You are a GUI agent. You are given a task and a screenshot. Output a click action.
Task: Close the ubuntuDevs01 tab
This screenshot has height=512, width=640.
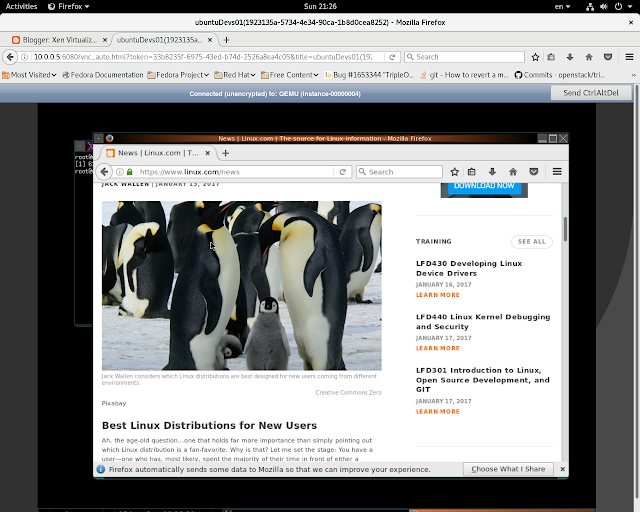[210, 40]
